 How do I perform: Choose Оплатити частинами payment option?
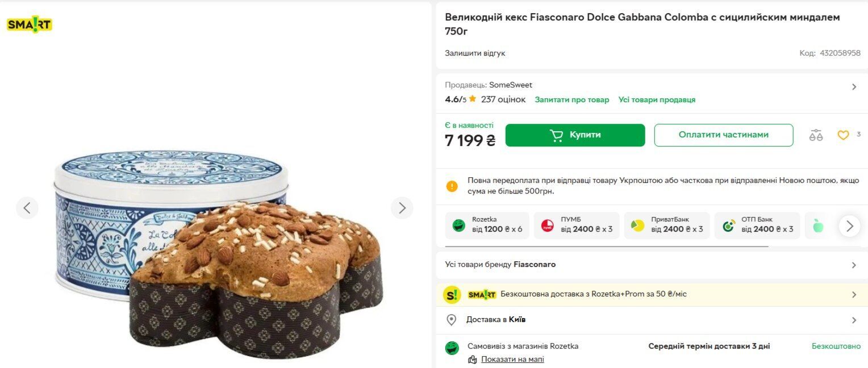(723, 135)
